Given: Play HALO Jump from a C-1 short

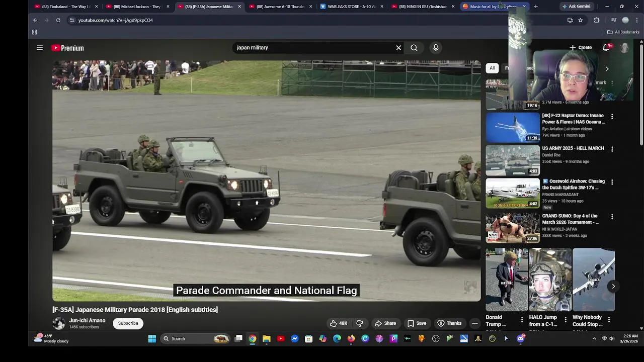Looking at the screenshot, I should tap(550, 280).
